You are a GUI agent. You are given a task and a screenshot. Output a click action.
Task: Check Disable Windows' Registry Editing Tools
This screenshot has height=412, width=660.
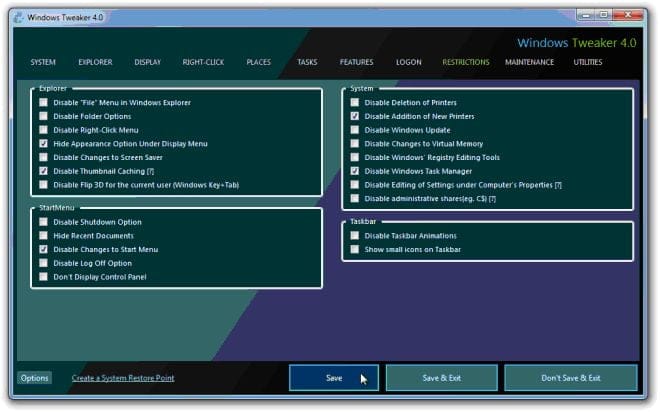tap(355, 157)
